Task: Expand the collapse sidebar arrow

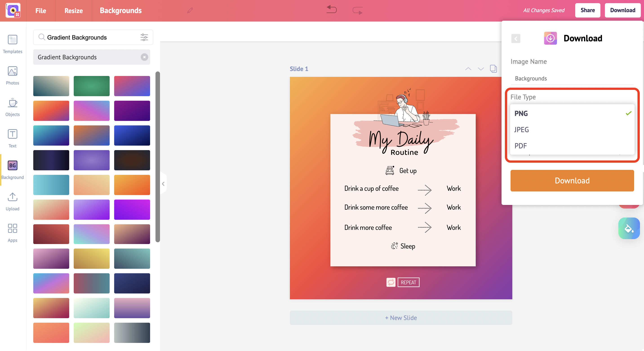Action: coord(163,184)
